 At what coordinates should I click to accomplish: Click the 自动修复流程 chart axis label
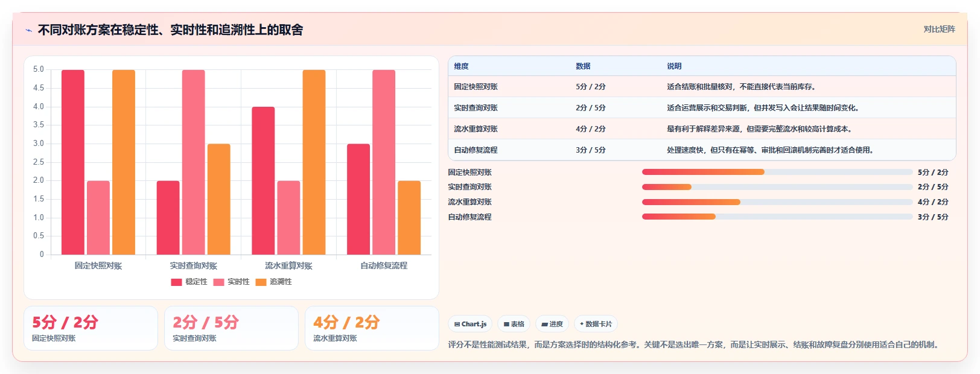[x=384, y=266]
